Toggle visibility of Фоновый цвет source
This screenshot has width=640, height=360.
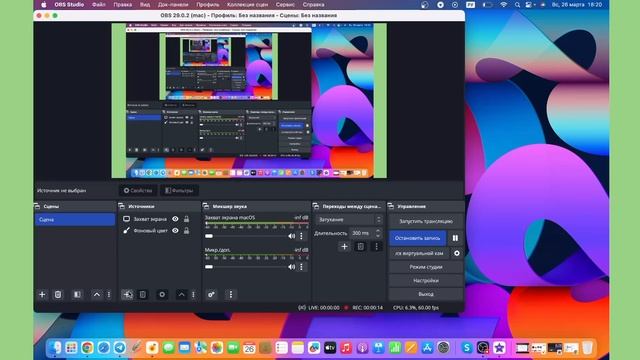(x=175, y=231)
